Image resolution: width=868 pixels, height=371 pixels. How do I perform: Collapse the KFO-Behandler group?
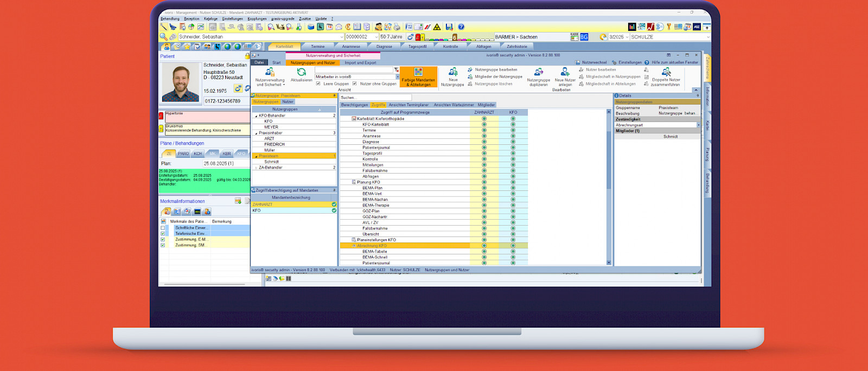pyautogui.click(x=256, y=116)
